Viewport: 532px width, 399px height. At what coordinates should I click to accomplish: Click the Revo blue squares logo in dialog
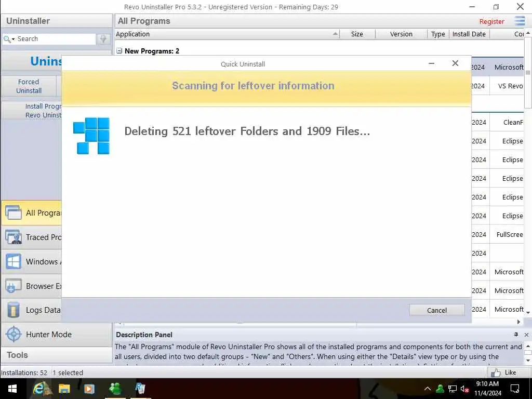(91, 136)
